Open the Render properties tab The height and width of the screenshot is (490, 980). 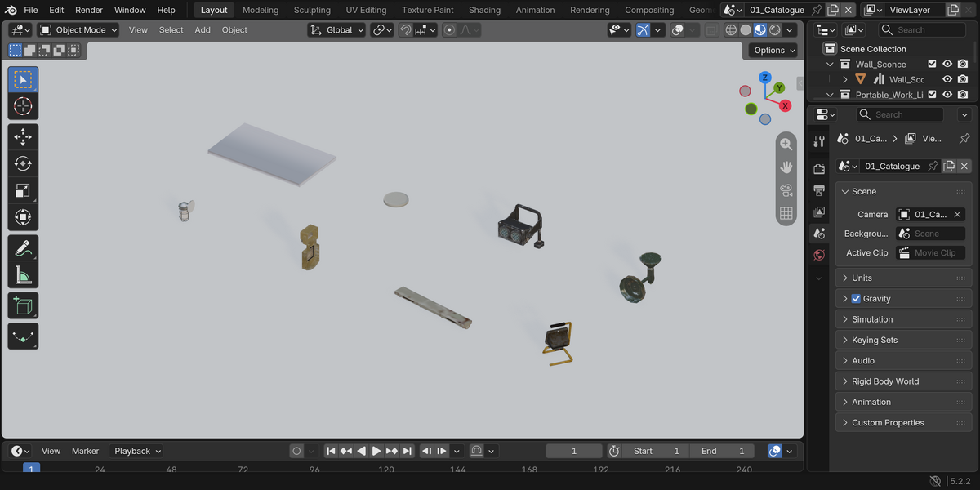(819, 169)
